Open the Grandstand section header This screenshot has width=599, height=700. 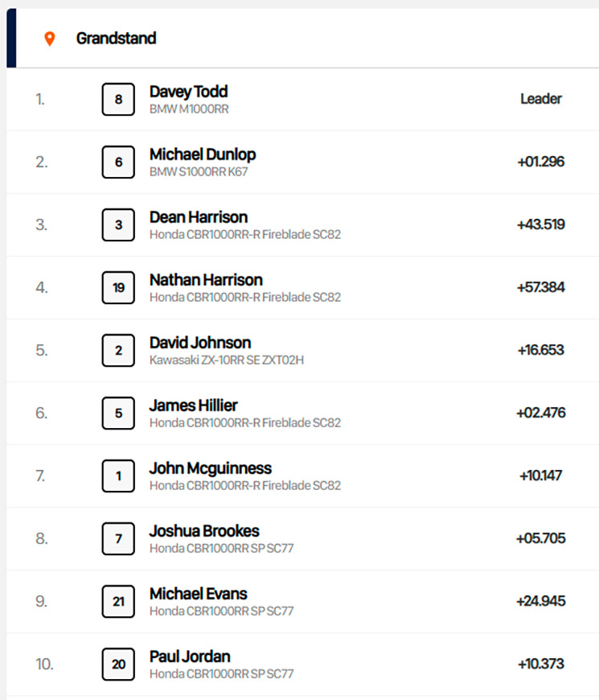[x=302, y=39]
